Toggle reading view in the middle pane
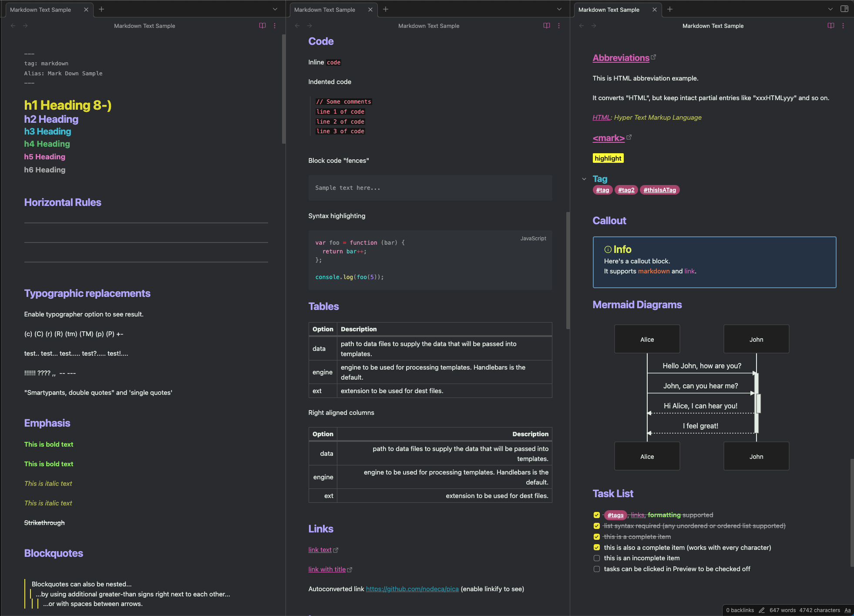854x616 pixels. tap(547, 26)
